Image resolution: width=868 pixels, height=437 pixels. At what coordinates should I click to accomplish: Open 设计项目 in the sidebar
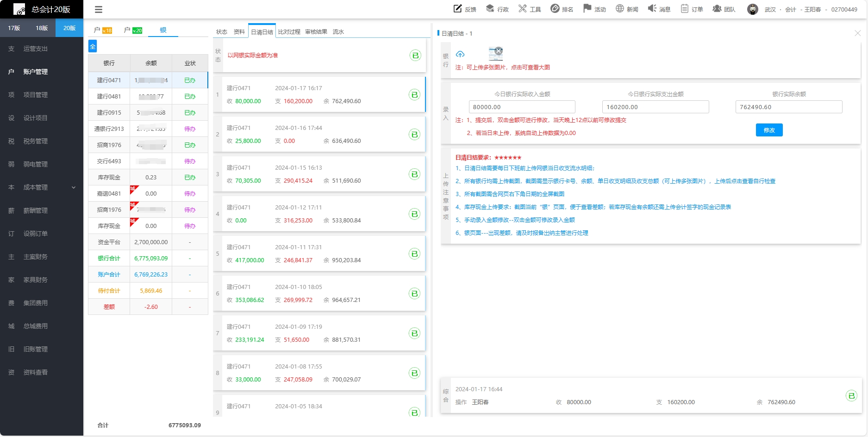click(x=36, y=118)
